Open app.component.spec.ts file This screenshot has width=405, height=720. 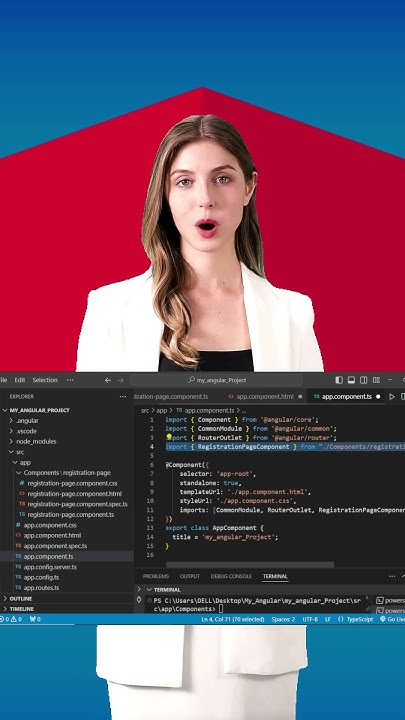[67, 546]
